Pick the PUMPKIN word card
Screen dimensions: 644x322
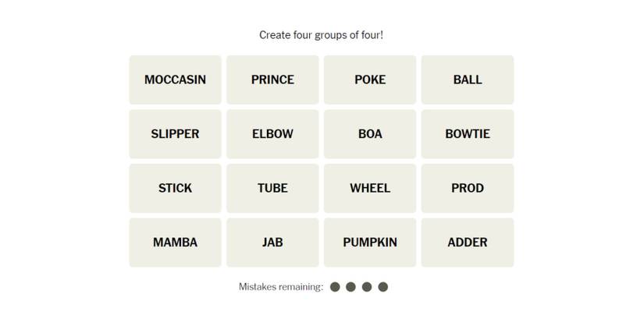370,242
